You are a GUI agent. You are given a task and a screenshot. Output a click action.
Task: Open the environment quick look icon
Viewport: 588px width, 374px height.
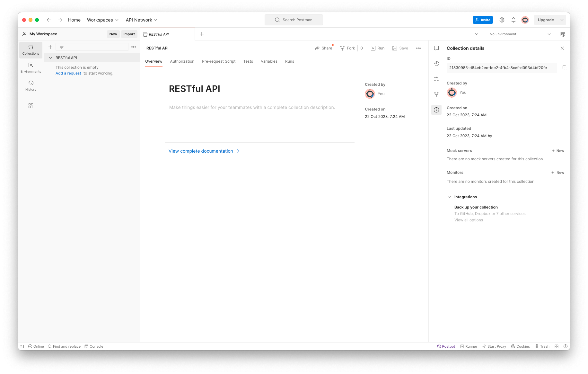click(562, 34)
